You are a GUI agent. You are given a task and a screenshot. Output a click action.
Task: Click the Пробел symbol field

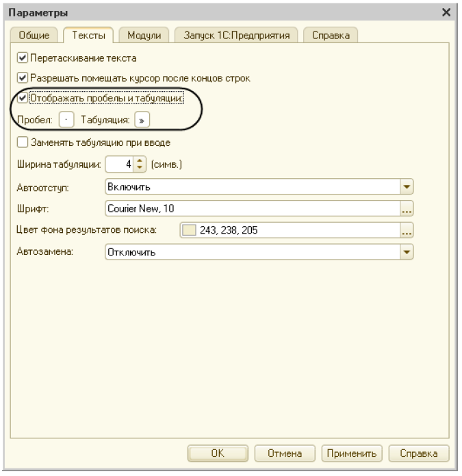66,120
